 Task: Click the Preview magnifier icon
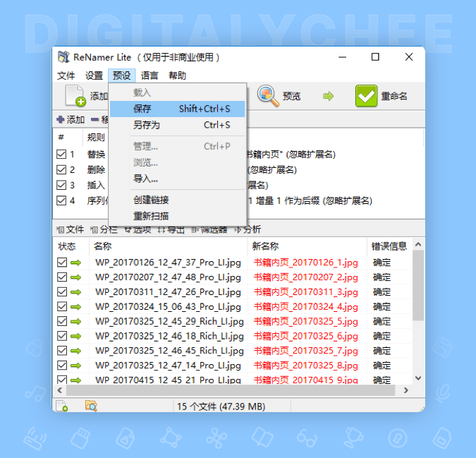[268, 96]
